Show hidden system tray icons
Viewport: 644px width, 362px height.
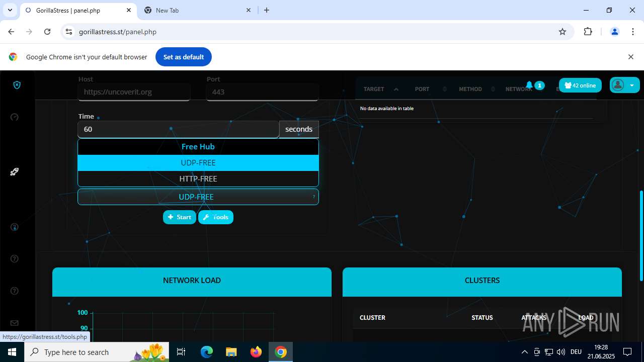click(524, 352)
